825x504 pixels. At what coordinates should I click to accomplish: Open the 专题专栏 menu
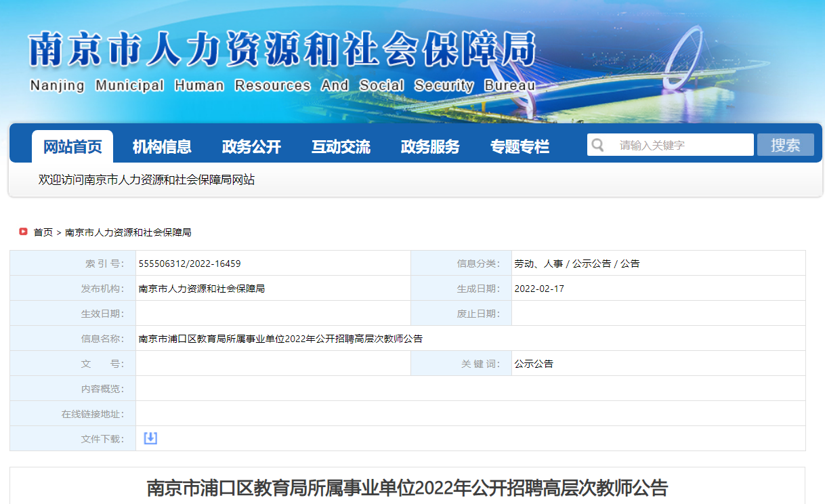520,146
